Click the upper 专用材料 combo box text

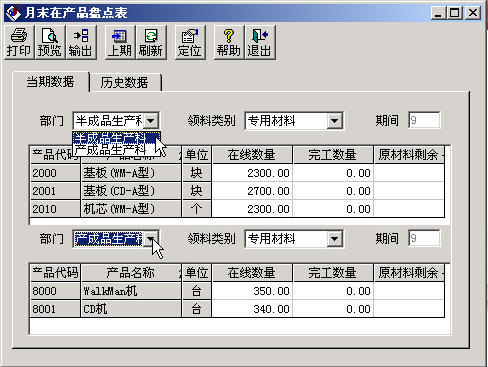click(271, 121)
